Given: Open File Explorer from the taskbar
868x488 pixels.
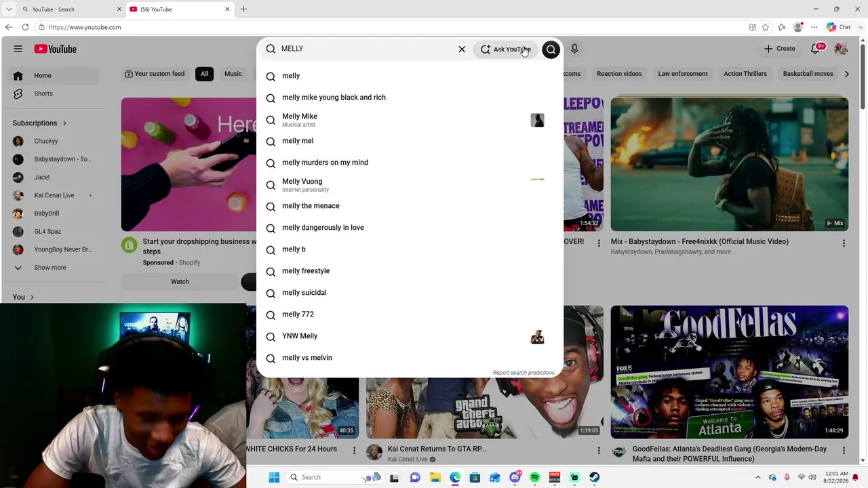Looking at the screenshot, I should pyautogui.click(x=435, y=477).
